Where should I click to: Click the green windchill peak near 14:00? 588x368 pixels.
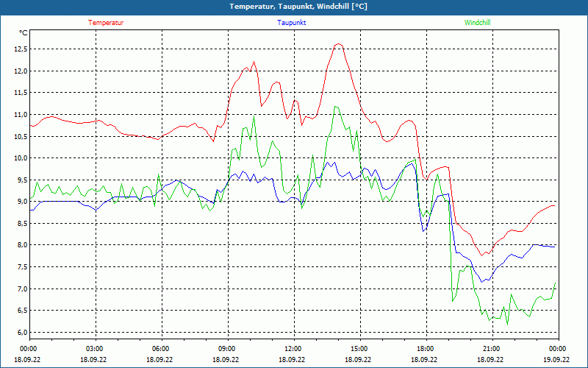coord(336,107)
